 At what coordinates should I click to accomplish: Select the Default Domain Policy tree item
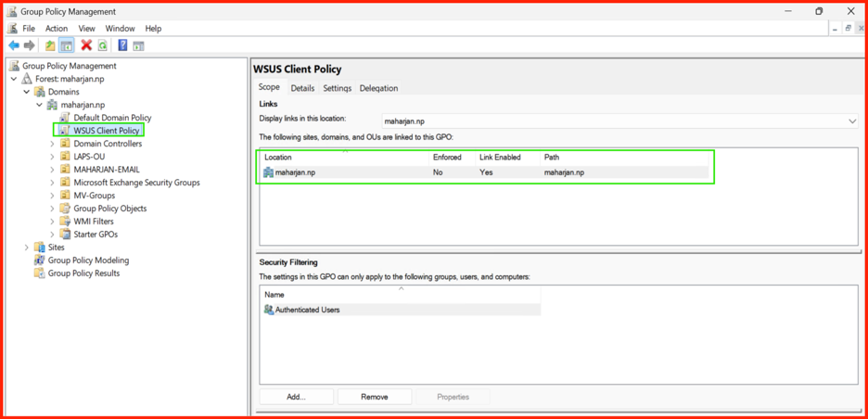(112, 118)
